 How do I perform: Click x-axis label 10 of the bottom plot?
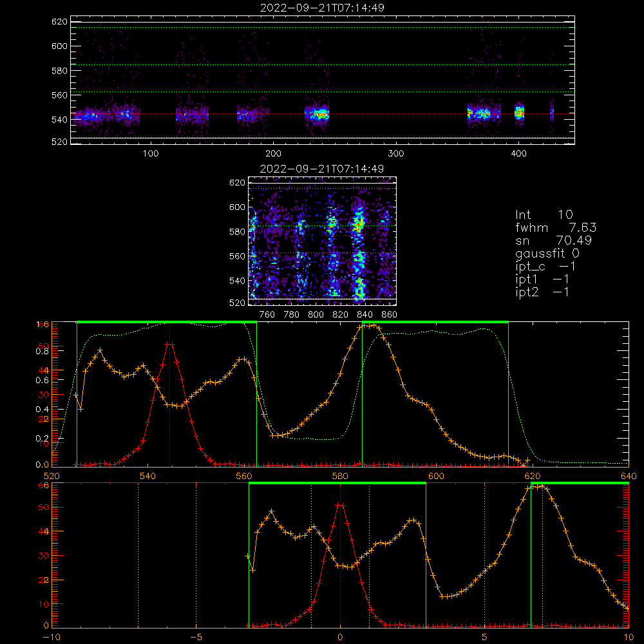click(x=629, y=638)
